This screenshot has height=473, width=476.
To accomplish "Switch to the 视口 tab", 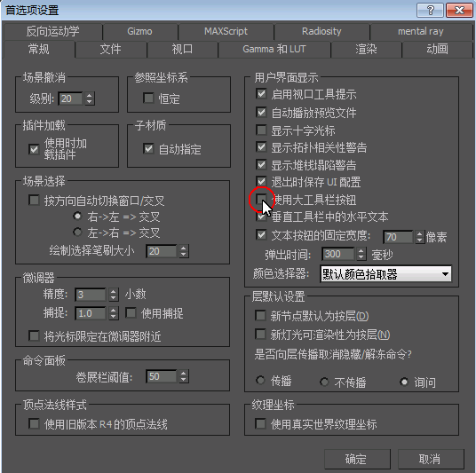I will (x=182, y=49).
